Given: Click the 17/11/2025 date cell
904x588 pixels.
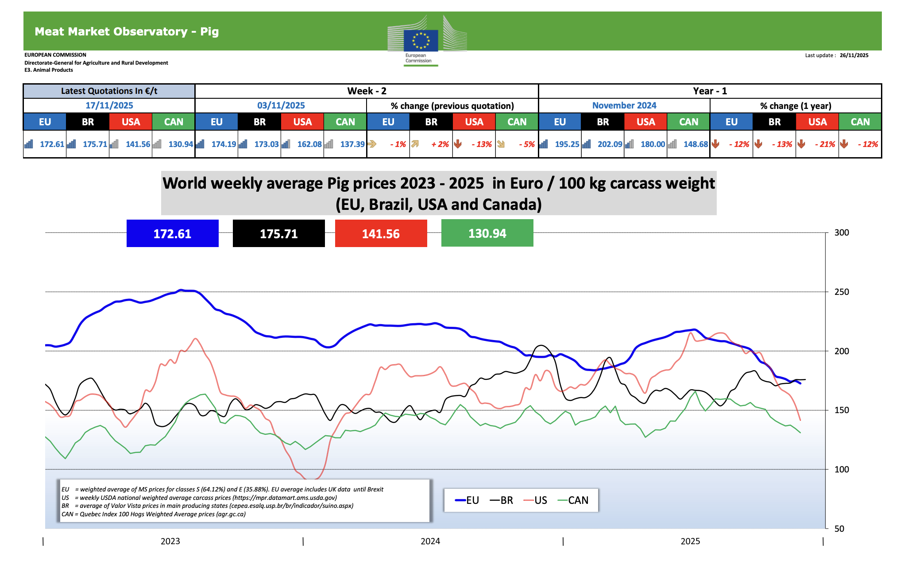Looking at the screenshot, I should coord(109,105).
